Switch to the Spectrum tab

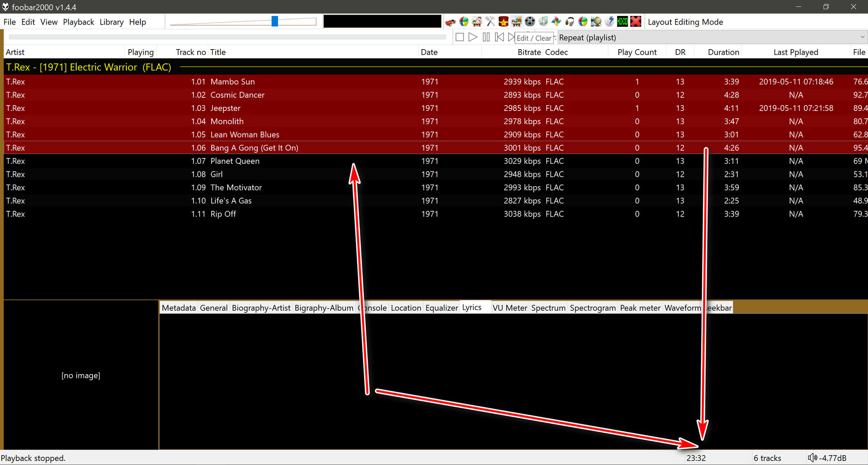548,308
